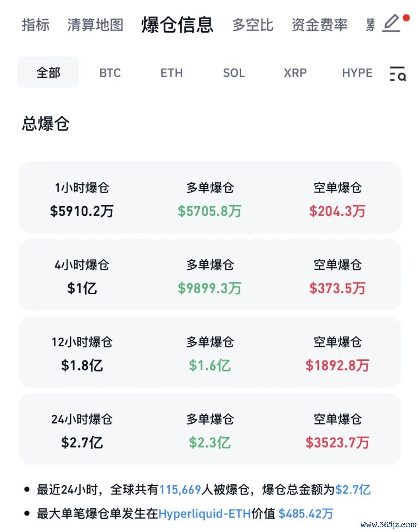Screen dimensions: 420x532
Task: Click the $485.42万 largest liquidation value
Action: pyautogui.click(x=306, y=513)
